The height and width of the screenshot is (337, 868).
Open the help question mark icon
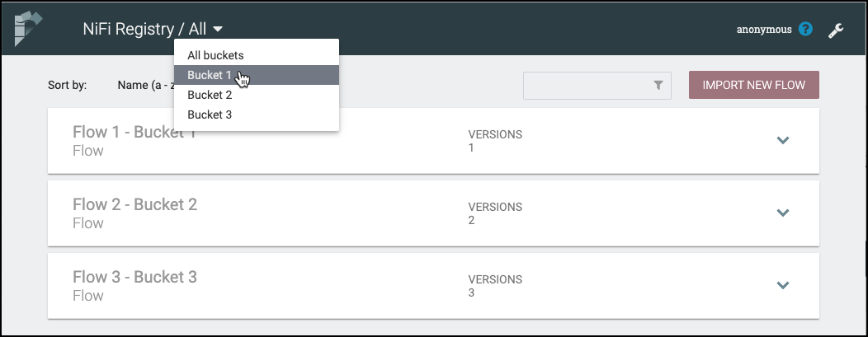coord(806,30)
